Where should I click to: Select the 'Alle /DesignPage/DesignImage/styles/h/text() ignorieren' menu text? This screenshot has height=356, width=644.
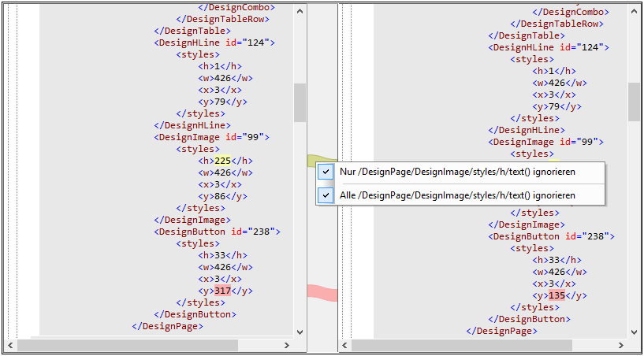[x=457, y=195]
